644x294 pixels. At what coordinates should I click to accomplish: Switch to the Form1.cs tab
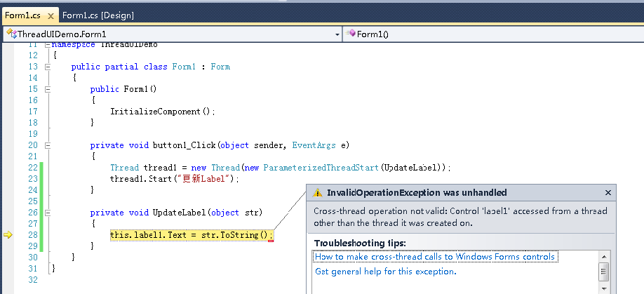[22, 15]
